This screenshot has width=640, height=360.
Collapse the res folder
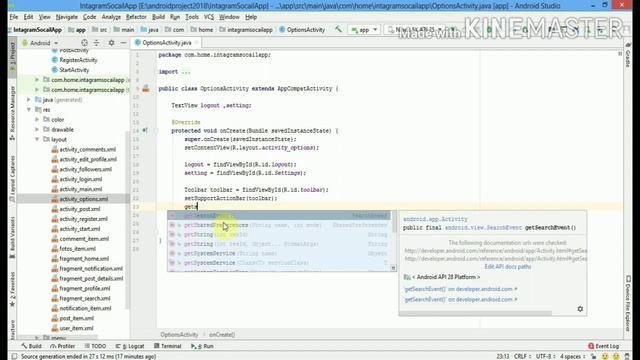[29, 110]
